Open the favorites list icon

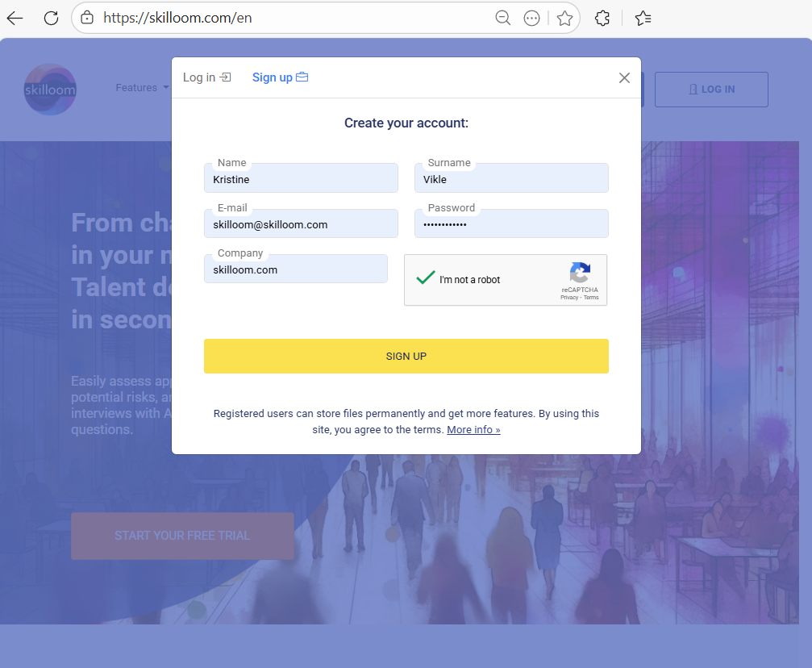[643, 18]
